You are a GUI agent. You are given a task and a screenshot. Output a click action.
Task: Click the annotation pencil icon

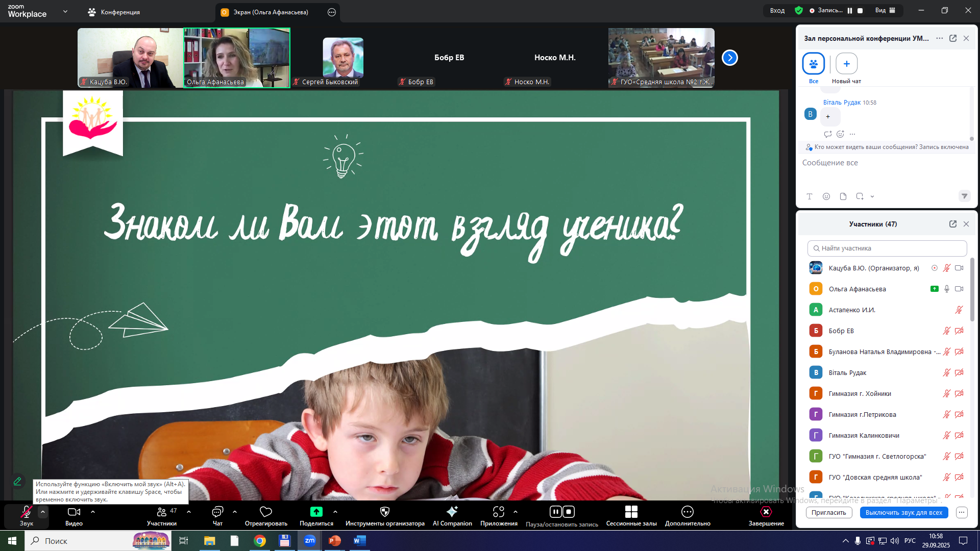[x=17, y=481]
